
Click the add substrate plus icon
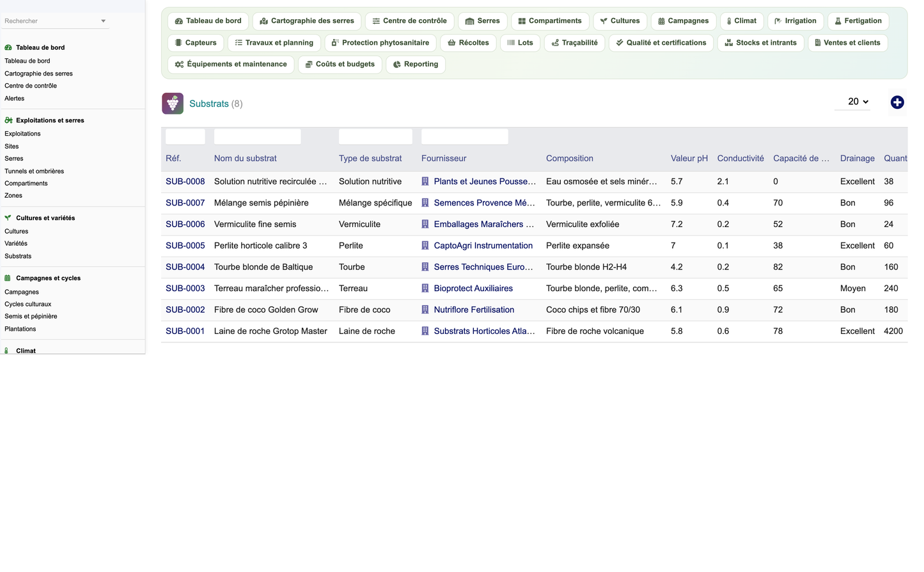897,102
